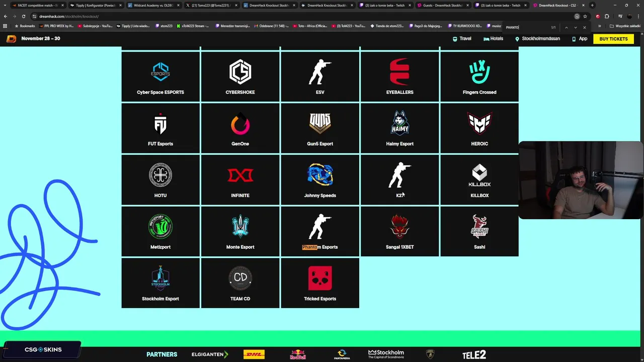This screenshot has width=644, height=362.
Task: Select the Tricked Esports team logo
Action: [320, 279]
